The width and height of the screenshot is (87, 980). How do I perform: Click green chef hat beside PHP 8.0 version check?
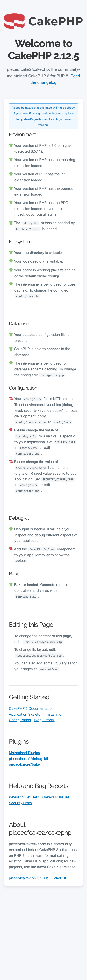(x=11, y=145)
